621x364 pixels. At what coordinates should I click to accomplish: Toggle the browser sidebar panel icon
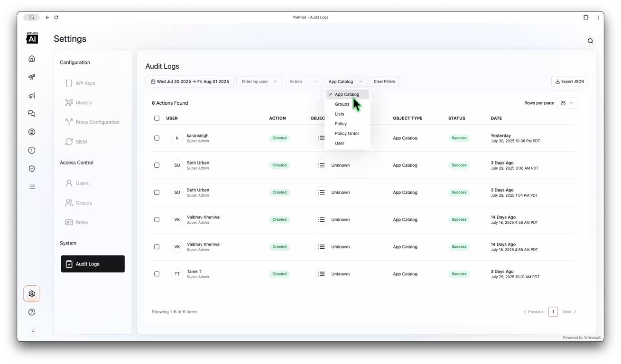point(32,18)
